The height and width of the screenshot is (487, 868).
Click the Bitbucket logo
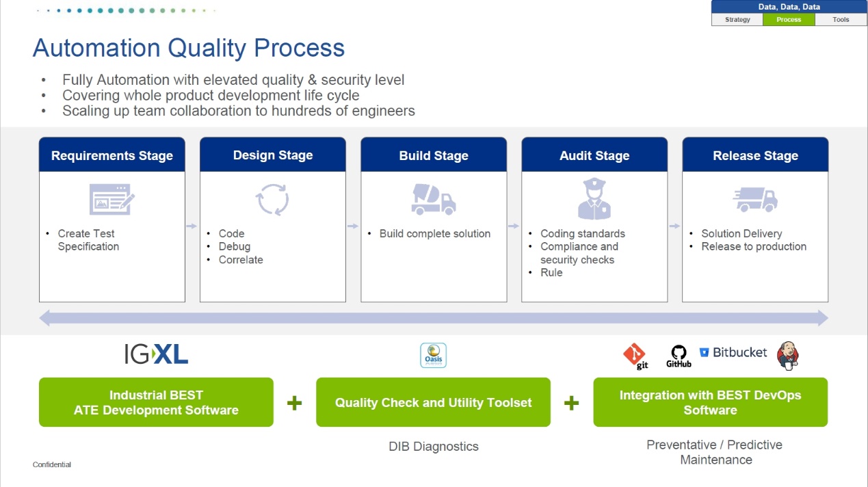[733, 352]
